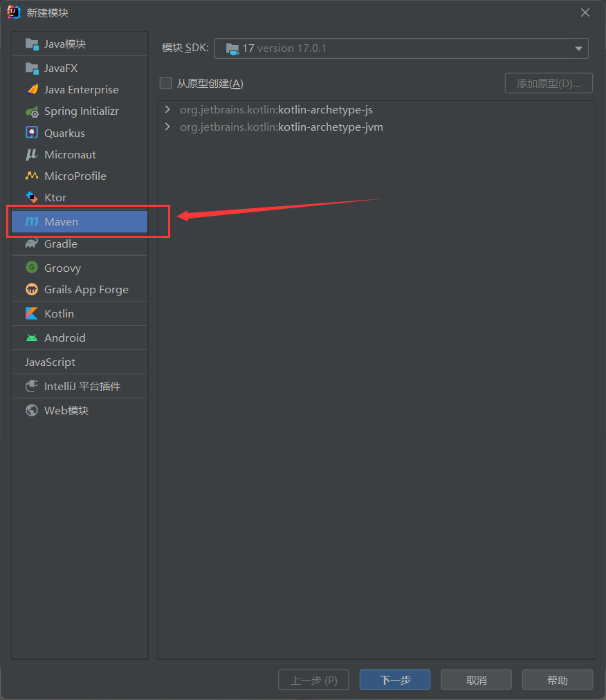
Task: Click the 添加原型(D)... button
Action: [549, 83]
